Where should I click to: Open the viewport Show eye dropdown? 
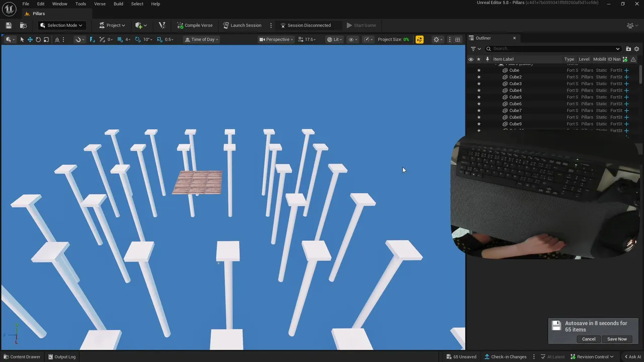click(x=353, y=39)
